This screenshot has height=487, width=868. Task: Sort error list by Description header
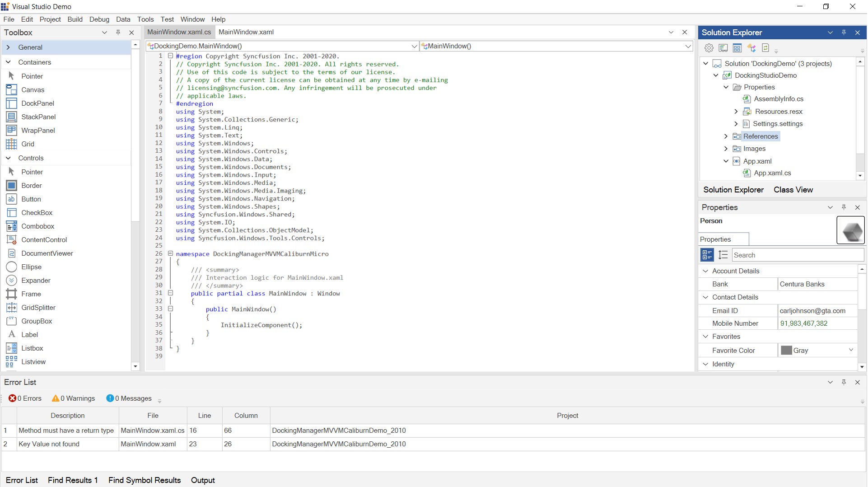point(68,416)
